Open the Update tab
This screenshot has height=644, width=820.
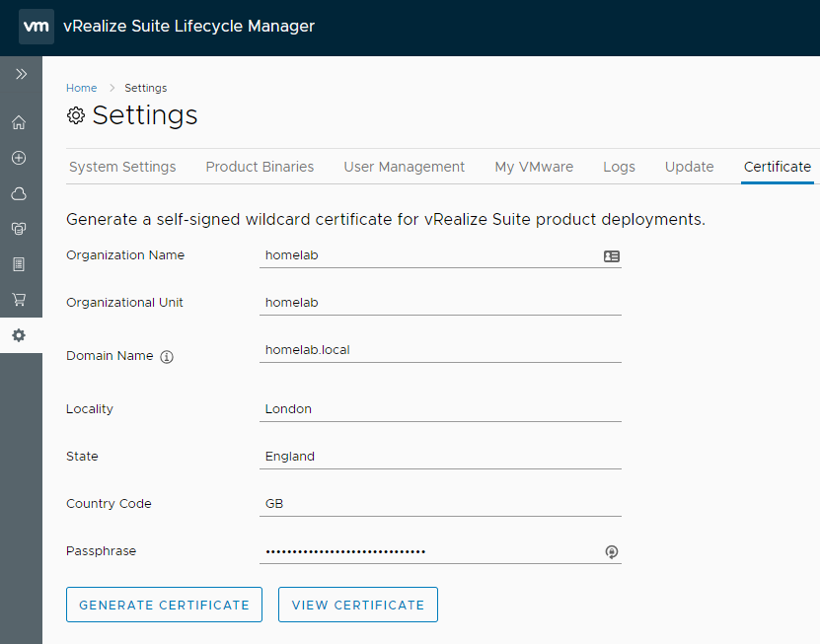tap(690, 167)
